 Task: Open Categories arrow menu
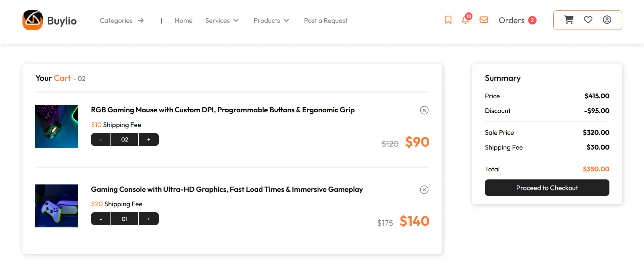click(122, 20)
